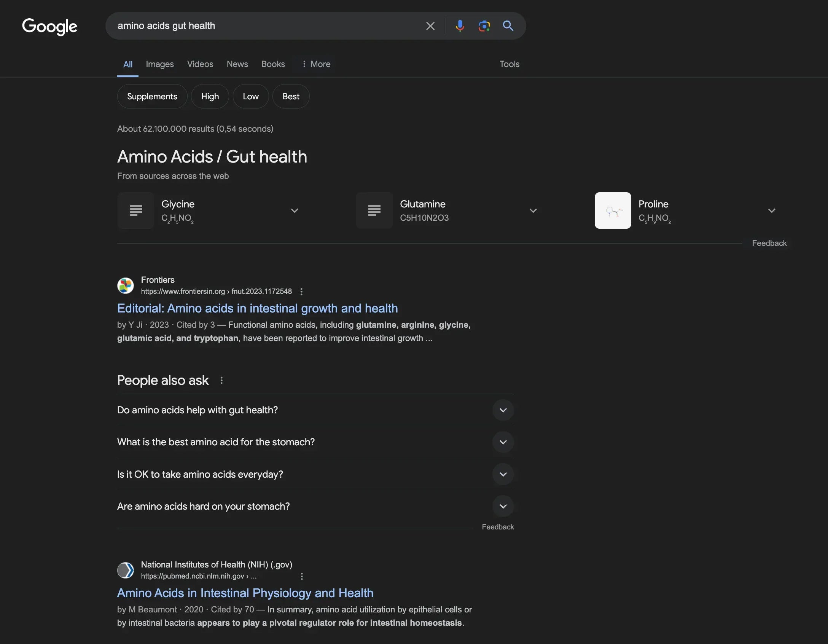Select the Supplements filter chip
Viewport: 828px width, 644px height.
pyautogui.click(x=152, y=96)
